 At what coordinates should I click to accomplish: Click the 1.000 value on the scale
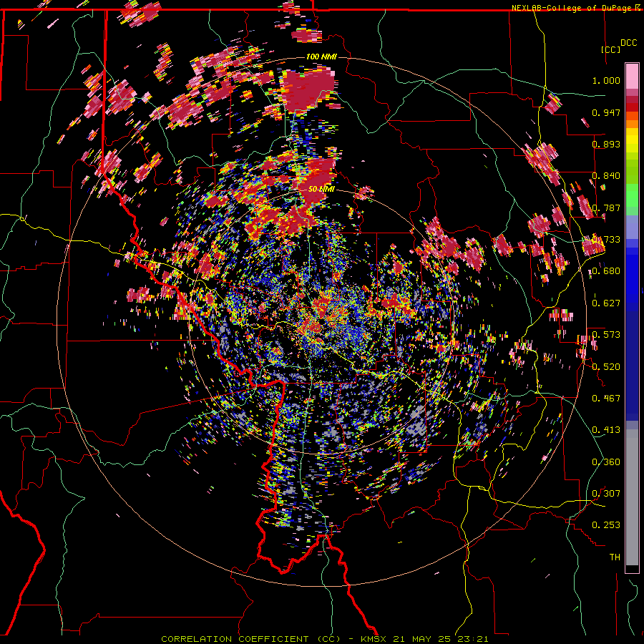click(x=606, y=80)
